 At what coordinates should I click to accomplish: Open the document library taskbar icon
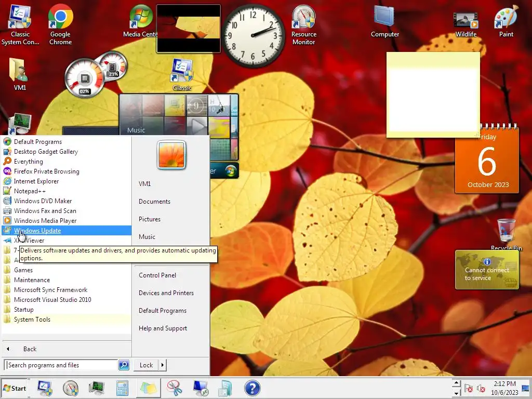coord(224,388)
